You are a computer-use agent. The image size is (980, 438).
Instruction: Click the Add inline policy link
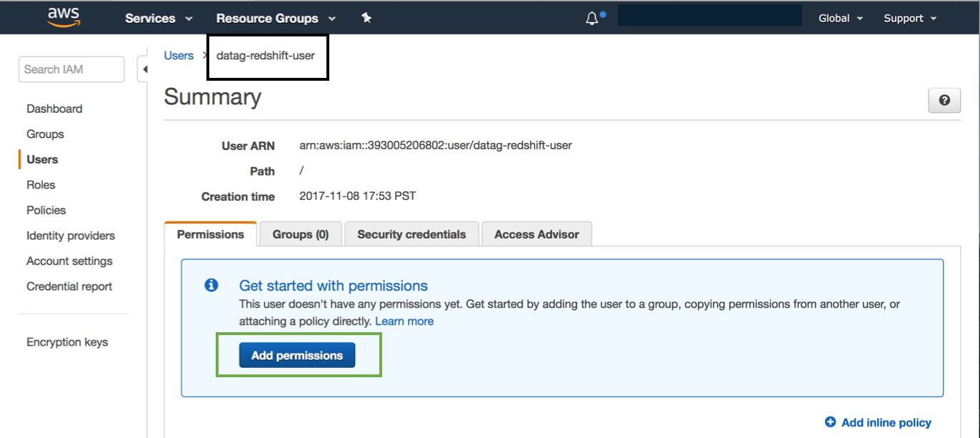tap(886, 422)
